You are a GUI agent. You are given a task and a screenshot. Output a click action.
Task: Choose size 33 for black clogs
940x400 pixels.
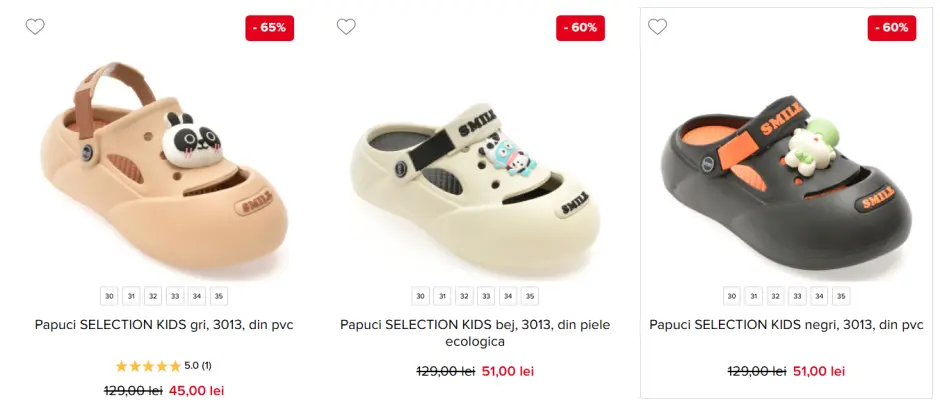tap(797, 296)
